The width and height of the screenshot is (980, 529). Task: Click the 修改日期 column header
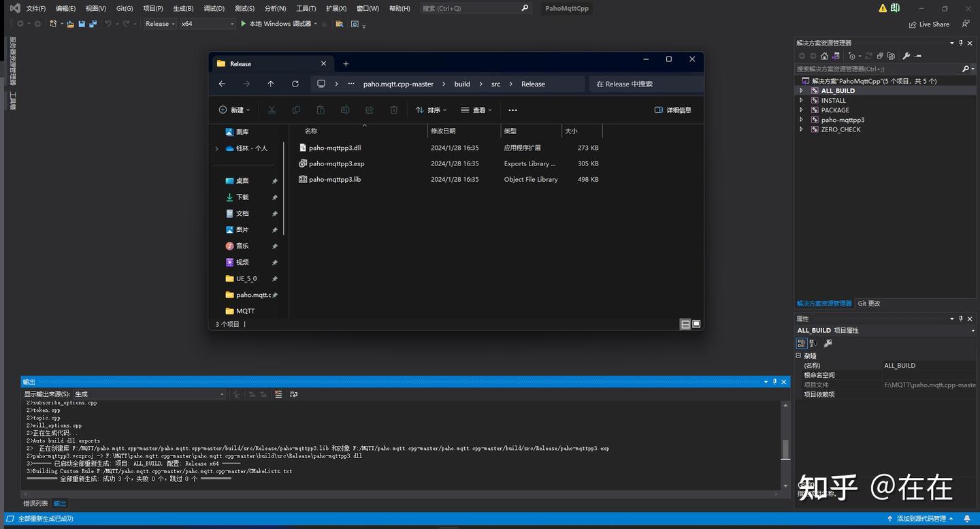click(443, 131)
